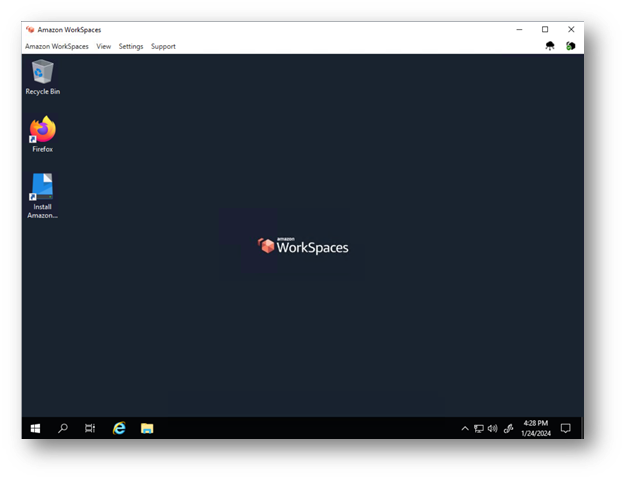This screenshot has width=626, height=481.
Task: Click the cloud network status icon
Action: click(x=550, y=46)
